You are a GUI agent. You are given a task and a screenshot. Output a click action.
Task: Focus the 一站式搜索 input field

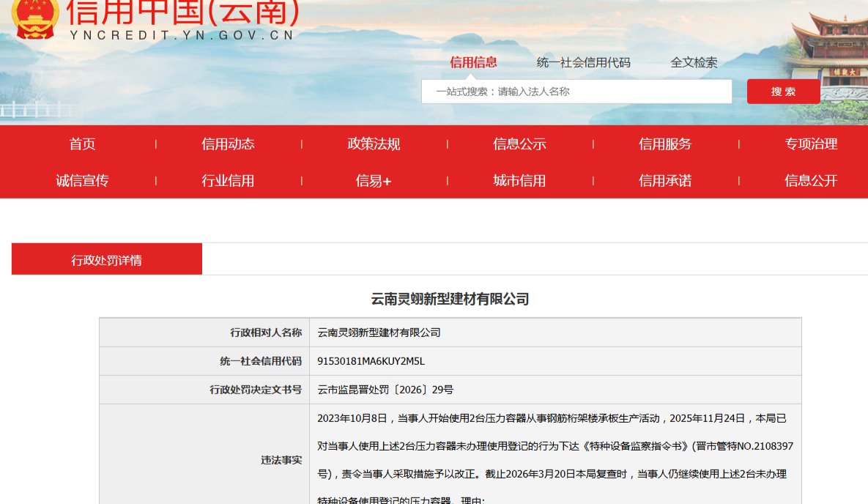[576, 92]
